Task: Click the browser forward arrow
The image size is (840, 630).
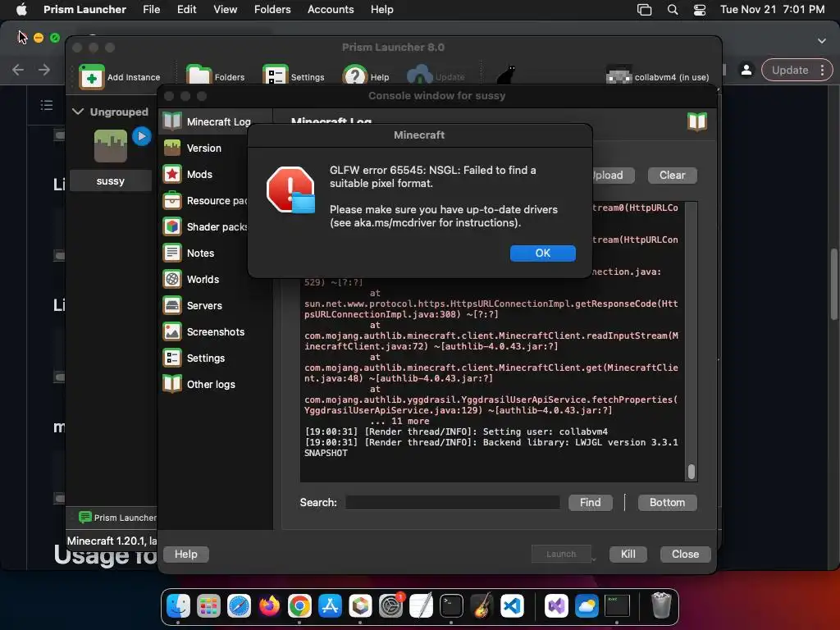Action: (x=44, y=70)
